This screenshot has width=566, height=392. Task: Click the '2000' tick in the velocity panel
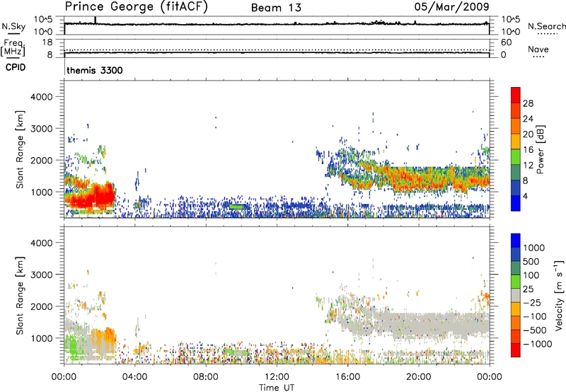click(x=41, y=306)
